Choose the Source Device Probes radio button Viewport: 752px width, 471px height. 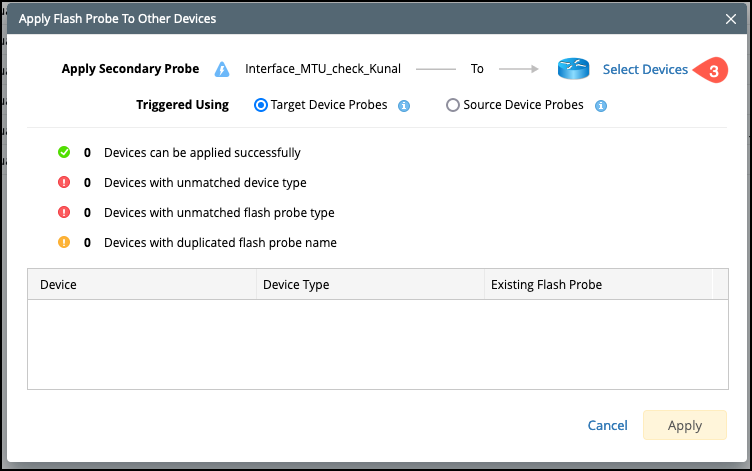(453, 105)
